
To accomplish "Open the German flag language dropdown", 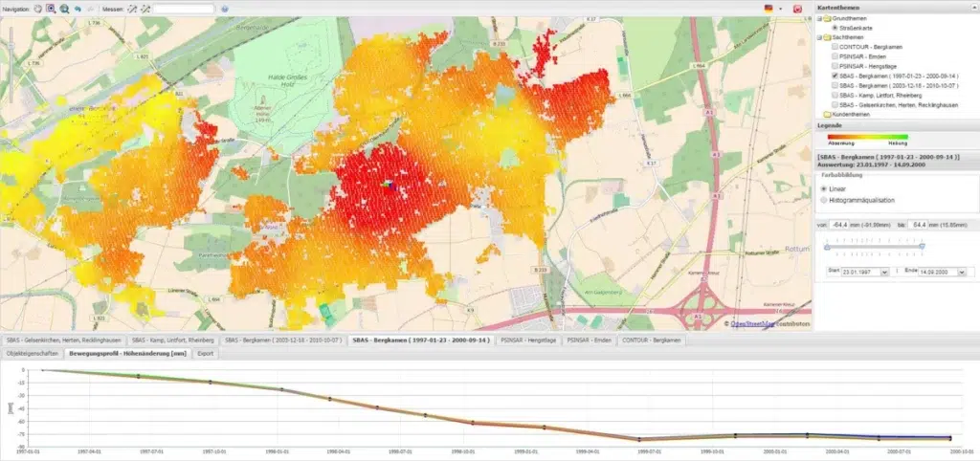I will click(770, 8).
